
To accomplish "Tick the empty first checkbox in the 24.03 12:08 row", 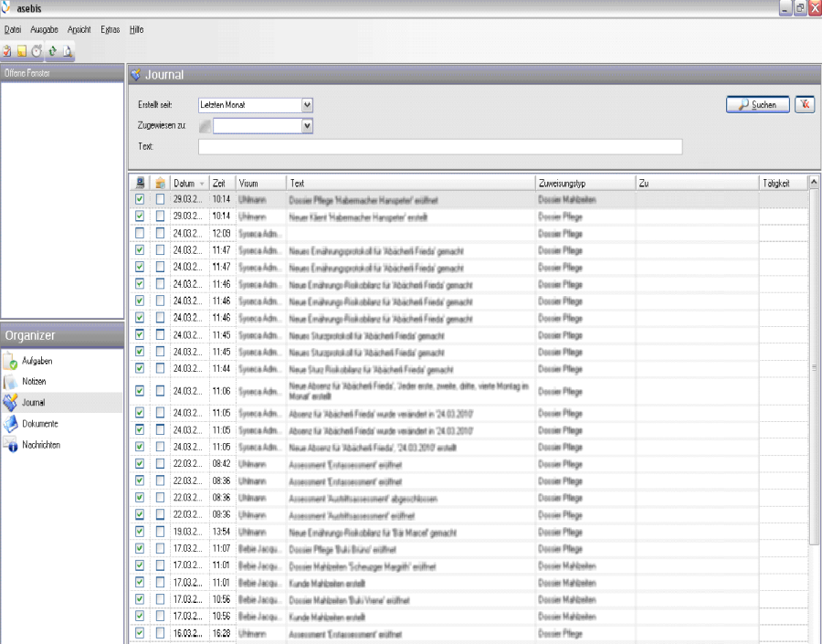I will (140, 233).
